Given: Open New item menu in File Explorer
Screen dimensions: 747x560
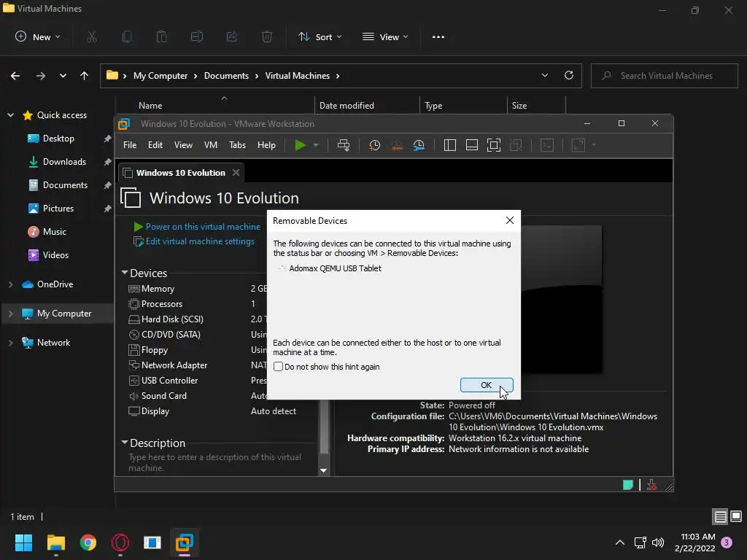Looking at the screenshot, I should pos(38,36).
